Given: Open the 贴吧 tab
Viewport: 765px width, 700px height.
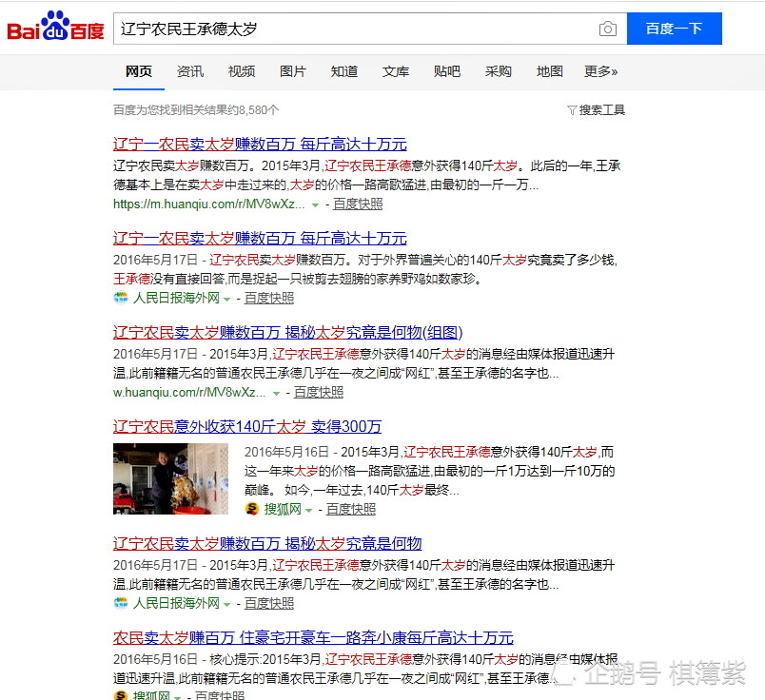Looking at the screenshot, I should [447, 71].
